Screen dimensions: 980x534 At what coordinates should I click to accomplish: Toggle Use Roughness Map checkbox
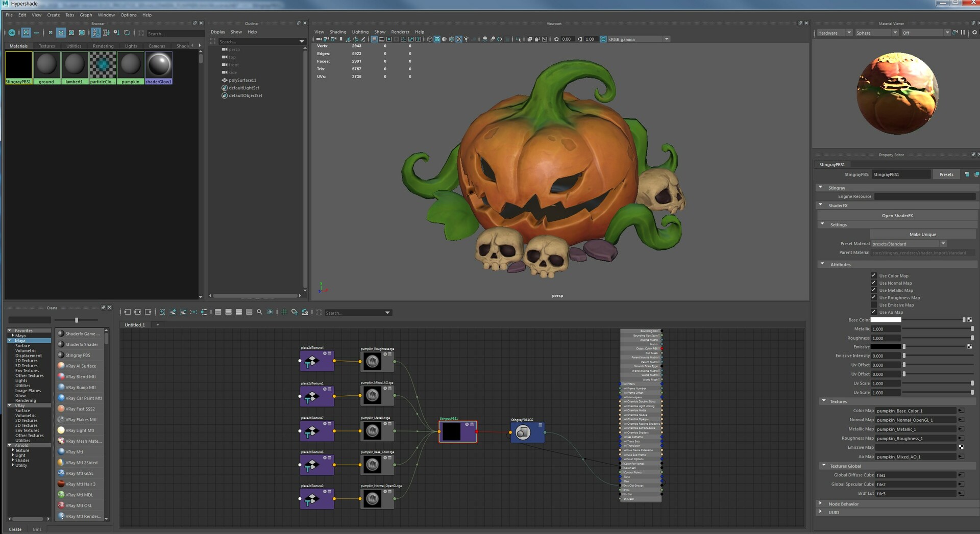[x=873, y=297]
